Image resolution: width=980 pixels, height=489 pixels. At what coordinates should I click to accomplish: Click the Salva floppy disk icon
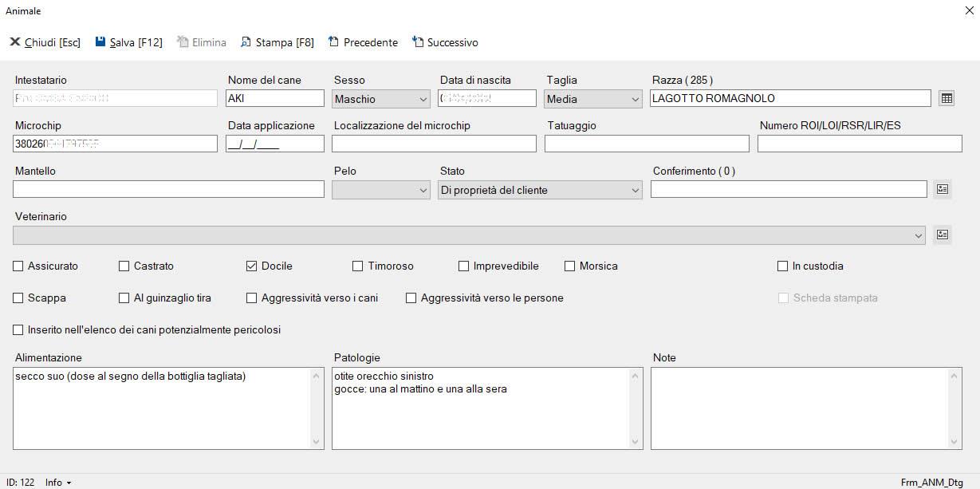(100, 42)
